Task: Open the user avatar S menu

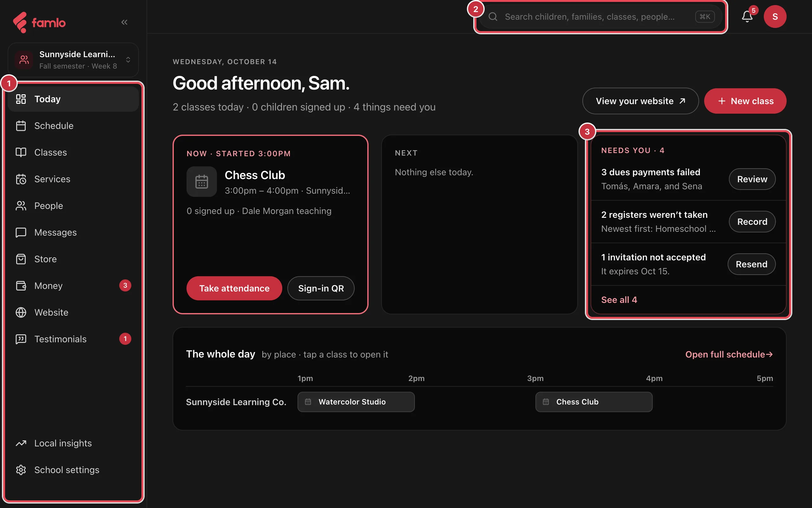Action: [775, 17]
